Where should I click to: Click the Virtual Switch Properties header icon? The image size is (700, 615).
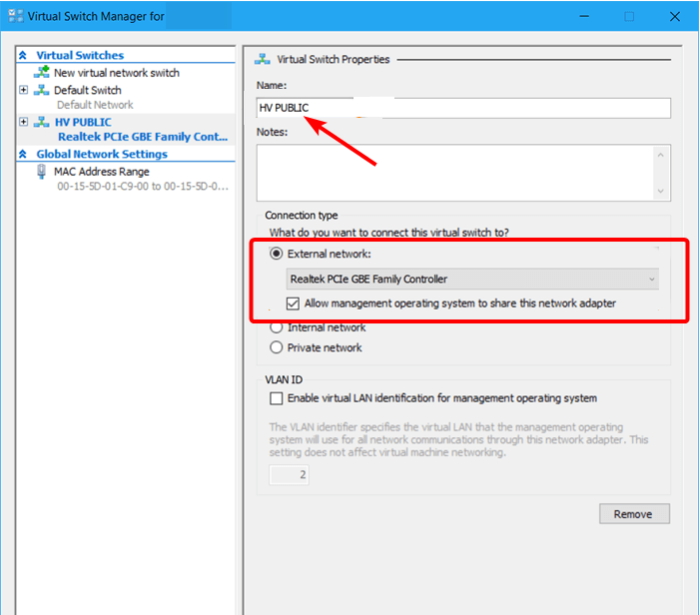(263, 59)
